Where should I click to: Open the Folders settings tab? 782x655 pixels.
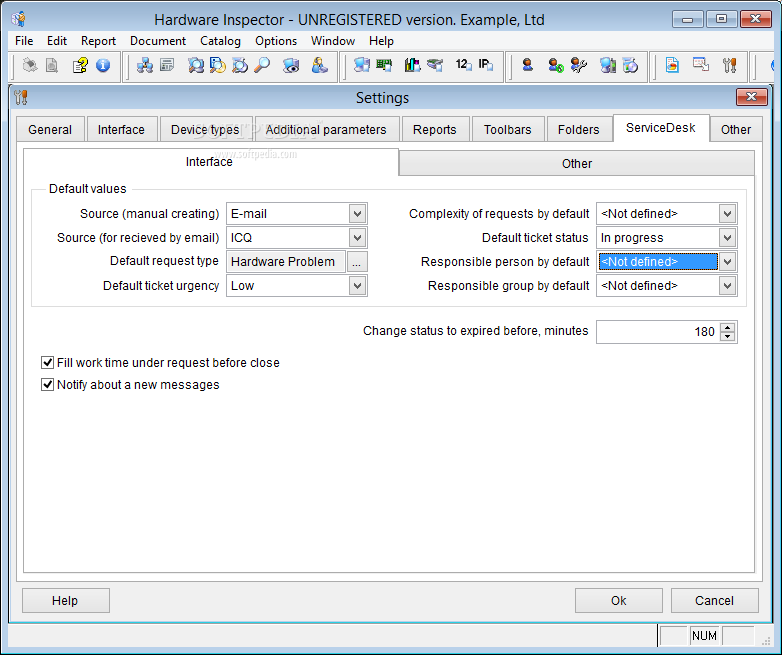pos(579,130)
